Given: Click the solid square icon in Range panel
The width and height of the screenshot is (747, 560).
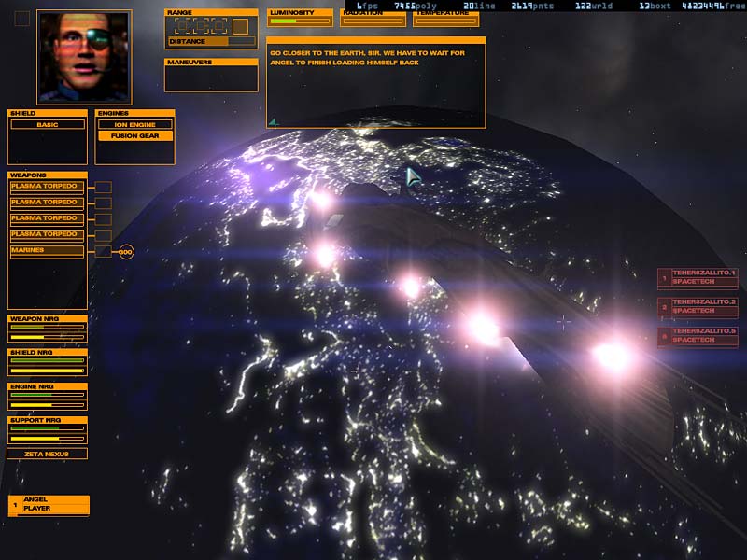Looking at the screenshot, I should [240, 26].
